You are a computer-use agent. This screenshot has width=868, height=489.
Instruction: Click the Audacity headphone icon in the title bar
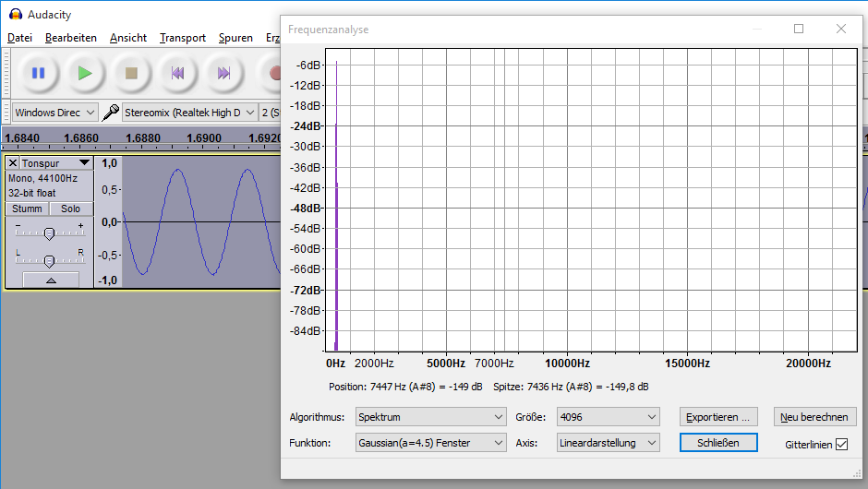point(16,15)
